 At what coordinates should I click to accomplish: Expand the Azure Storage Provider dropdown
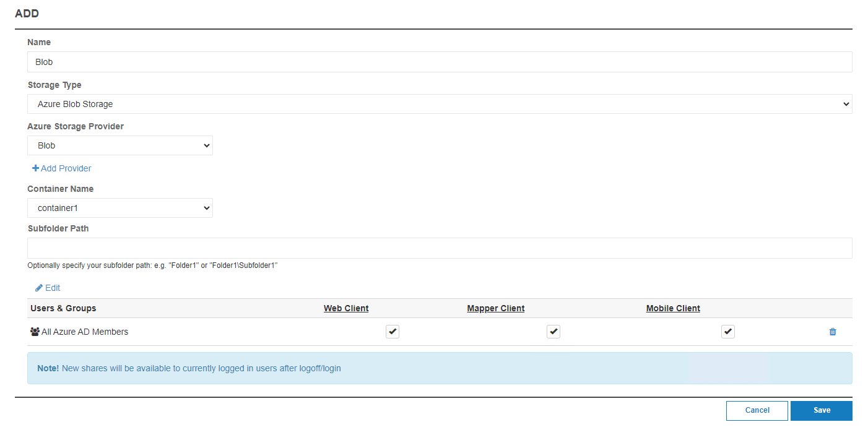120,145
